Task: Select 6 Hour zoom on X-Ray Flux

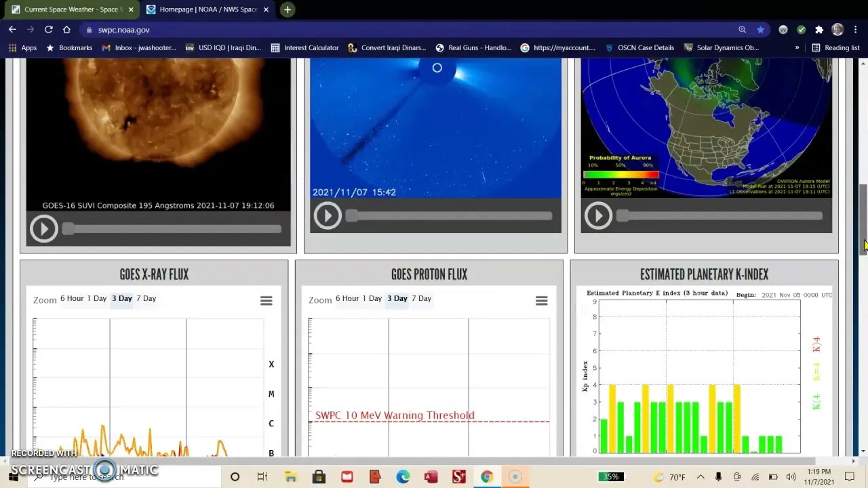Action: [72, 298]
